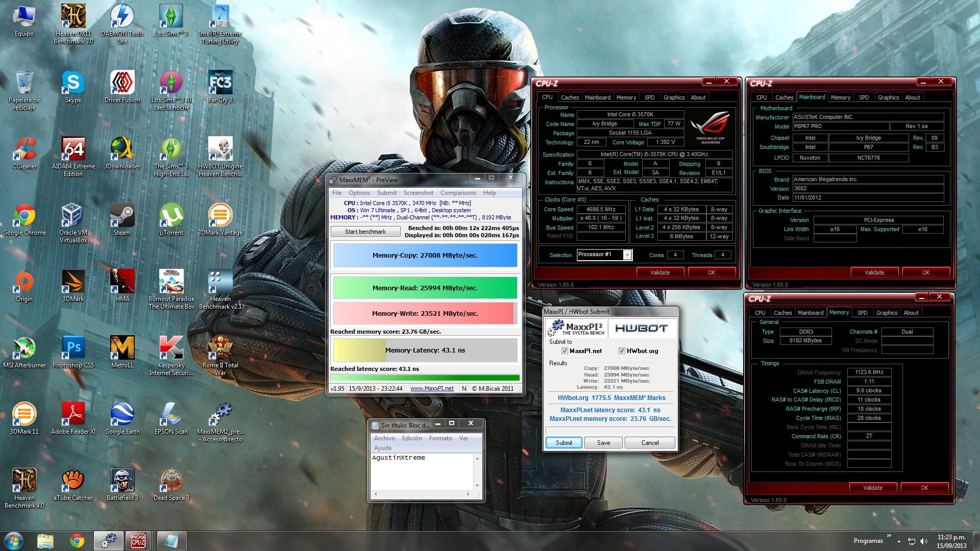The width and height of the screenshot is (980, 551).
Task: Launch JDownloader desktop shortcut
Action: coord(122,154)
